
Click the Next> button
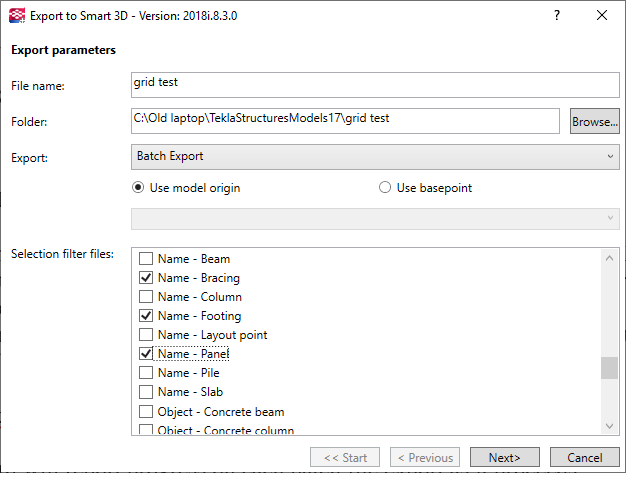coord(505,457)
